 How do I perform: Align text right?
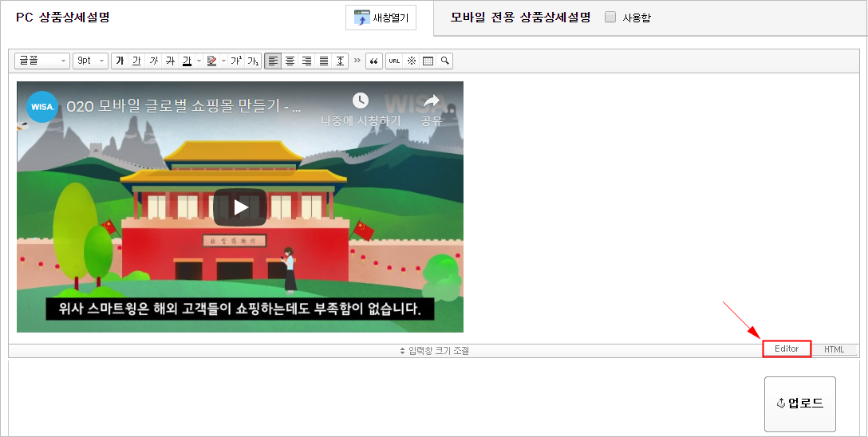[306, 61]
